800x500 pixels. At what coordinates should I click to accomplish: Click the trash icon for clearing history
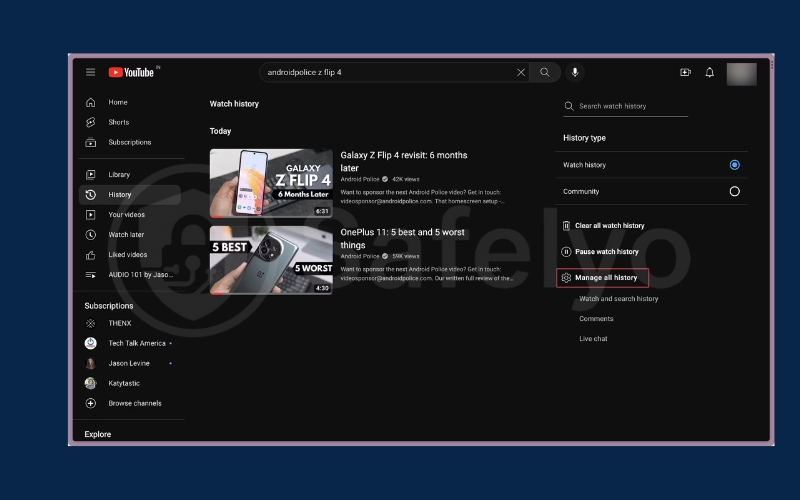566,226
